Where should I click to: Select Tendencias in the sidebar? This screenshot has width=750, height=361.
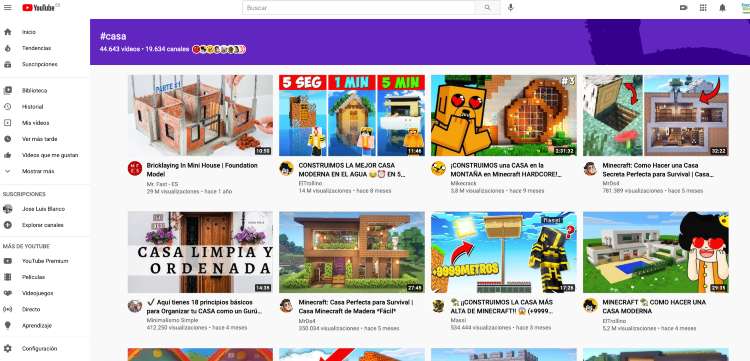36,48
